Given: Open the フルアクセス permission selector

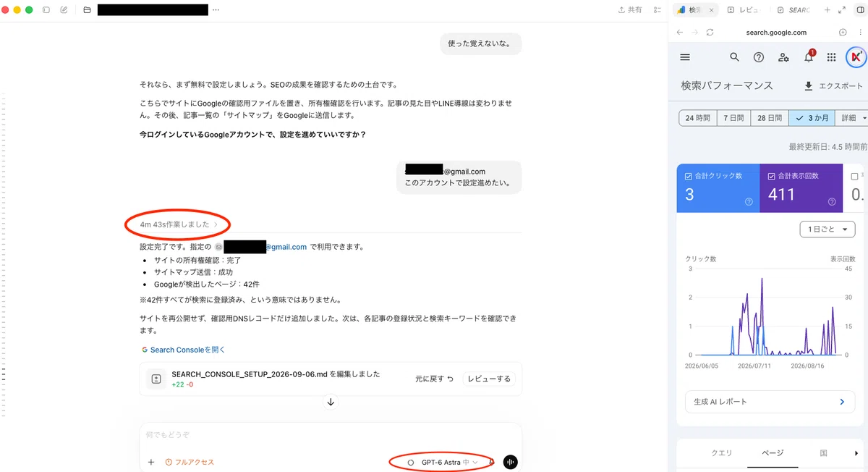Looking at the screenshot, I should (190, 462).
